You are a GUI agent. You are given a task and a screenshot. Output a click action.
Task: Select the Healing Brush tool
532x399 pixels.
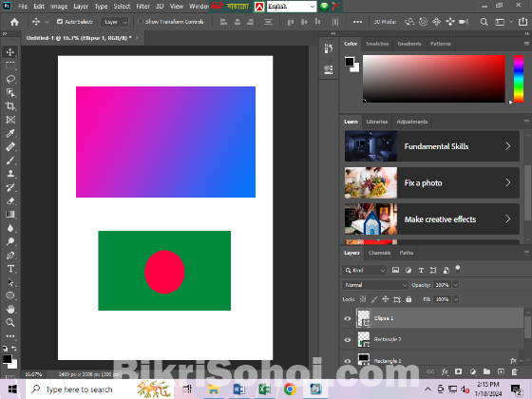pyautogui.click(x=10, y=147)
